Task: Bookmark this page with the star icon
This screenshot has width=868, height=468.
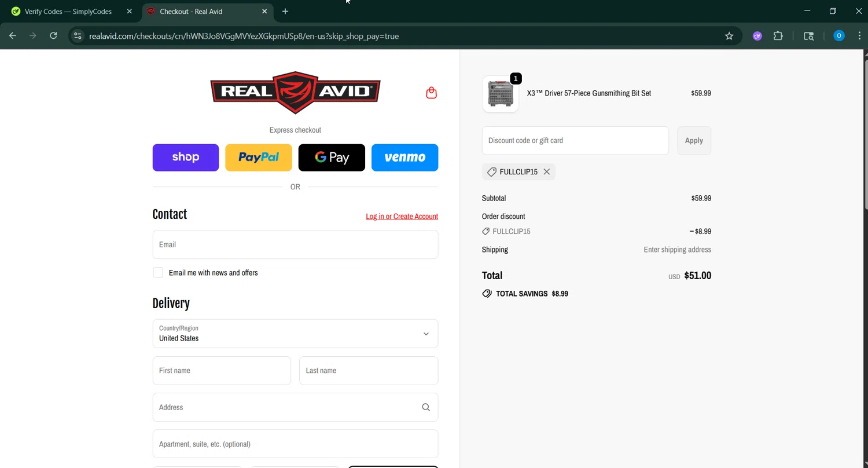Action: (x=729, y=36)
